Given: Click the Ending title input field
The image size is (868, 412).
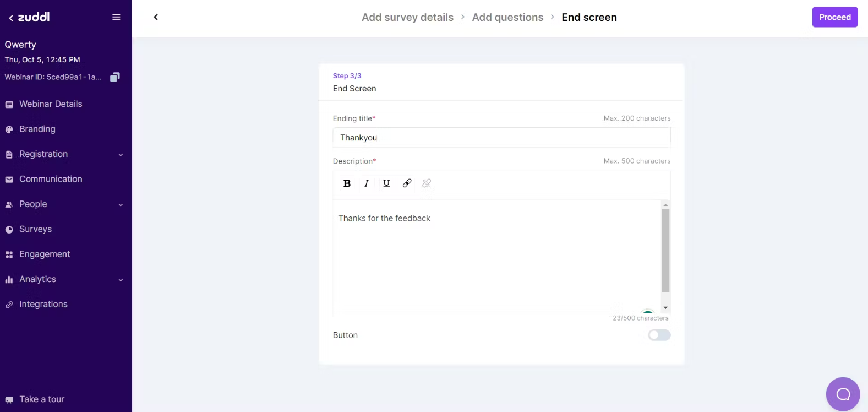Looking at the screenshot, I should coord(501,138).
